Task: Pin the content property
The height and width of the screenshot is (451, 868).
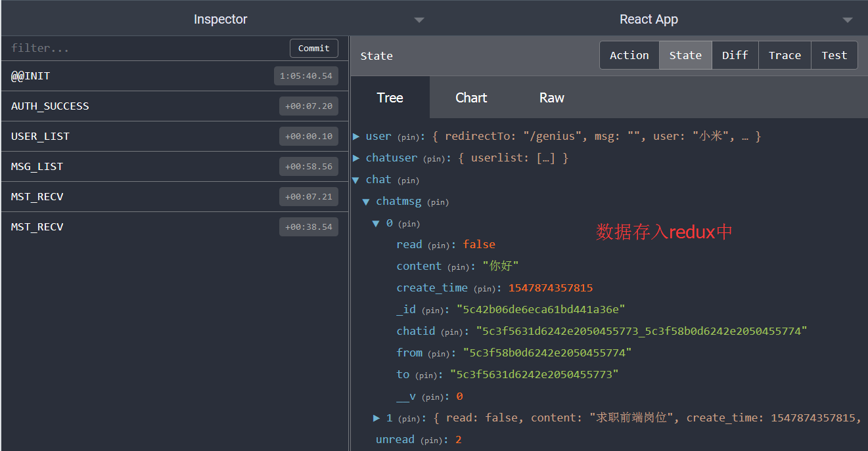Action: pyautogui.click(x=459, y=267)
